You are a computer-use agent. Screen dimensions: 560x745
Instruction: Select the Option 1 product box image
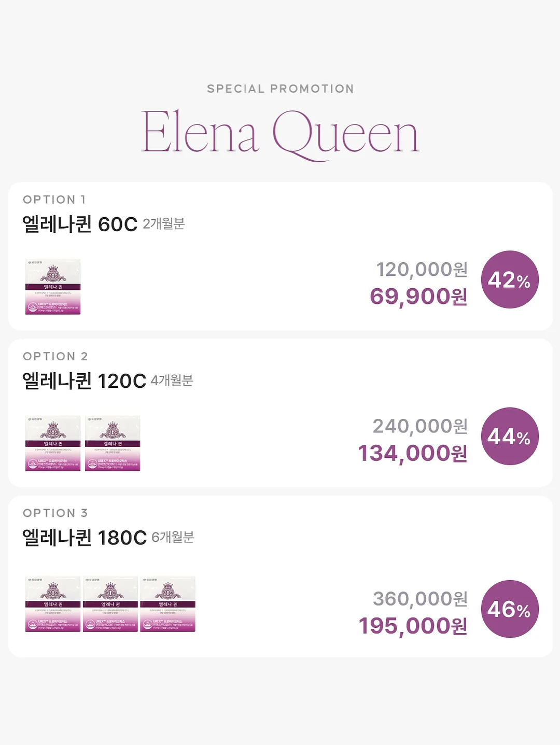53,287
